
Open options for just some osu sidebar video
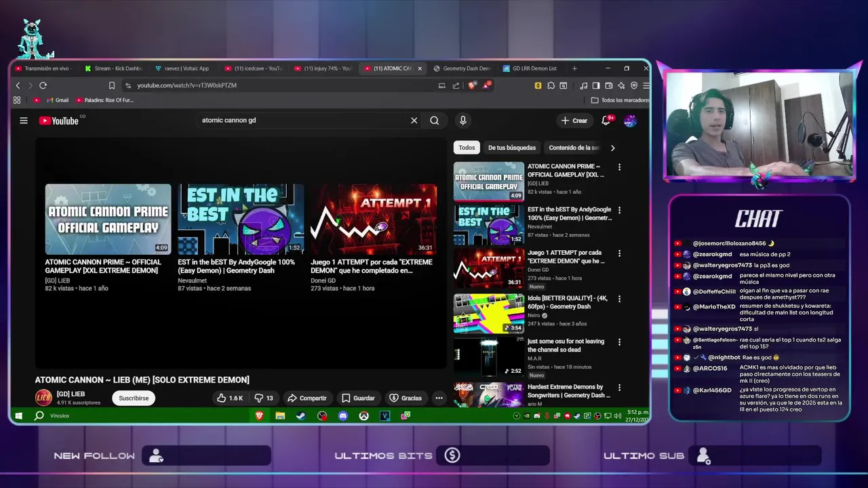pyautogui.click(x=619, y=342)
